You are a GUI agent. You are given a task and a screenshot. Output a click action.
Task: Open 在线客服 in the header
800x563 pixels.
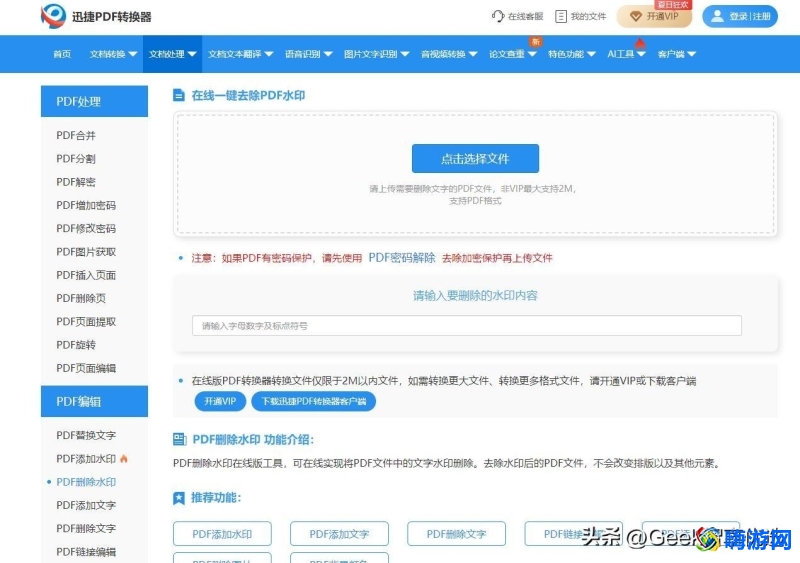(x=517, y=16)
